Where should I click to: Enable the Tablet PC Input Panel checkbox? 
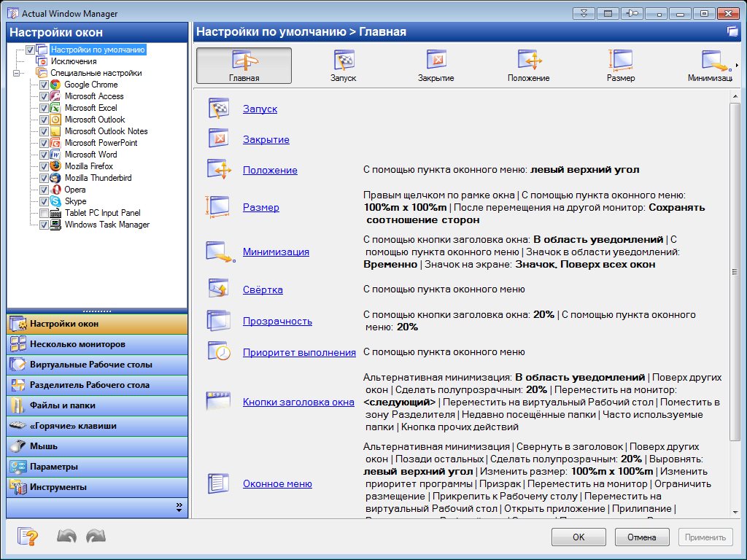click(x=44, y=213)
